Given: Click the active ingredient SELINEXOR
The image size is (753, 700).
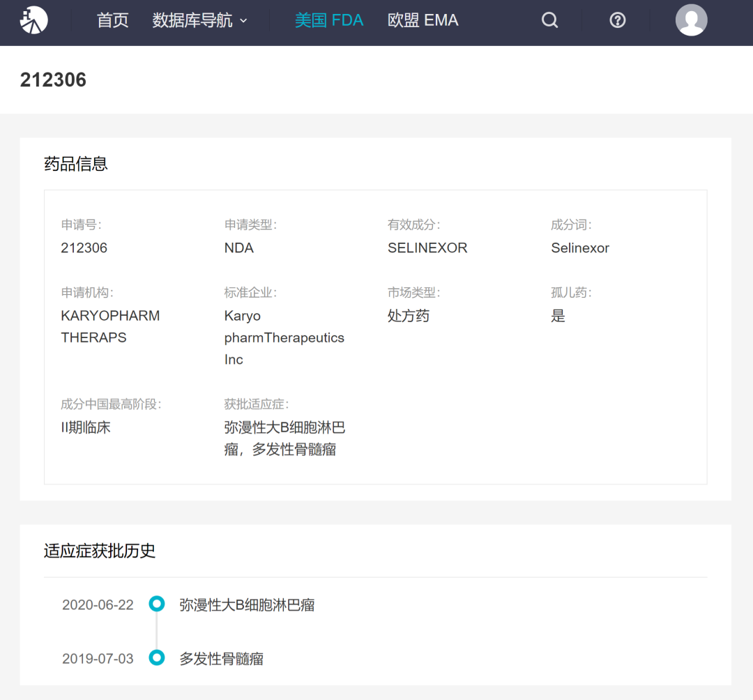Looking at the screenshot, I should [x=427, y=248].
